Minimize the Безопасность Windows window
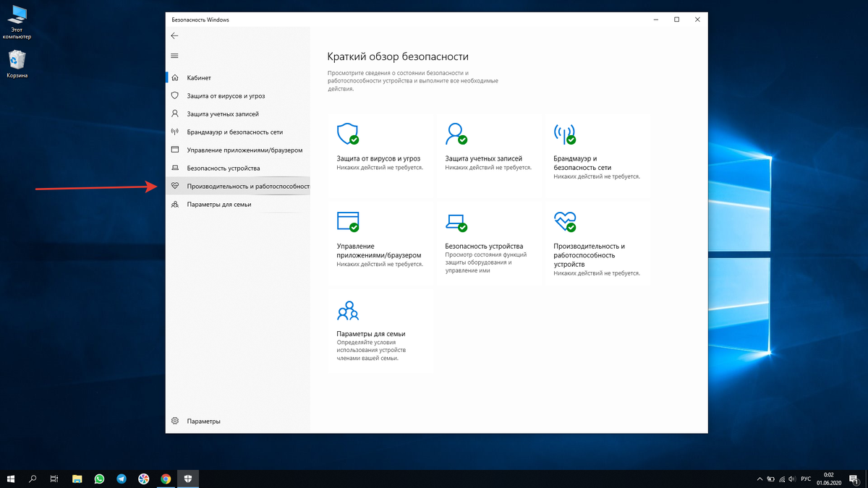This screenshot has height=488, width=868. pyautogui.click(x=655, y=20)
